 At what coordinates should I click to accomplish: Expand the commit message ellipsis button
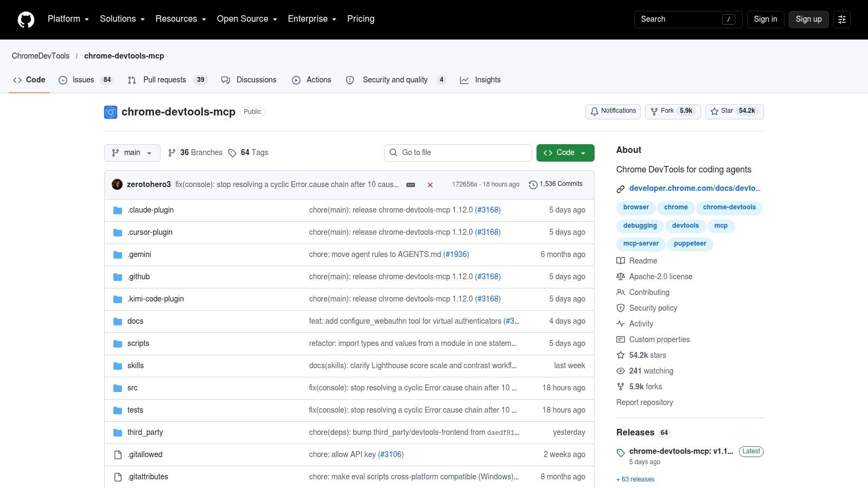coord(411,185)
